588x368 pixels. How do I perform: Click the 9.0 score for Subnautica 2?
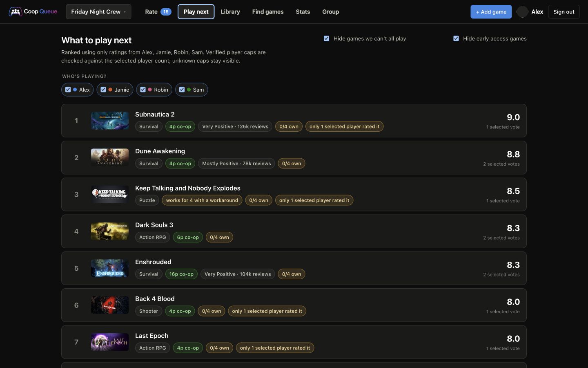pyautogui.click(x=513, y=117)
